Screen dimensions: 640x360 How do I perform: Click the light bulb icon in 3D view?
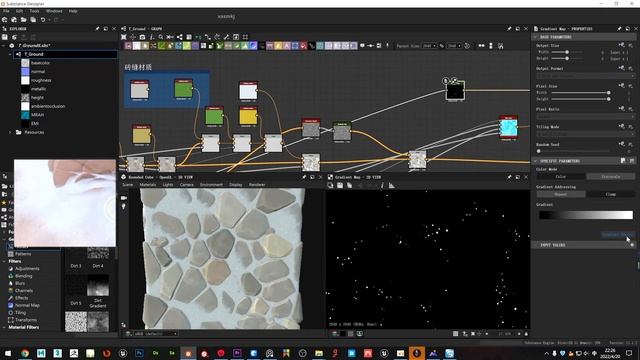tap(124, 207)
